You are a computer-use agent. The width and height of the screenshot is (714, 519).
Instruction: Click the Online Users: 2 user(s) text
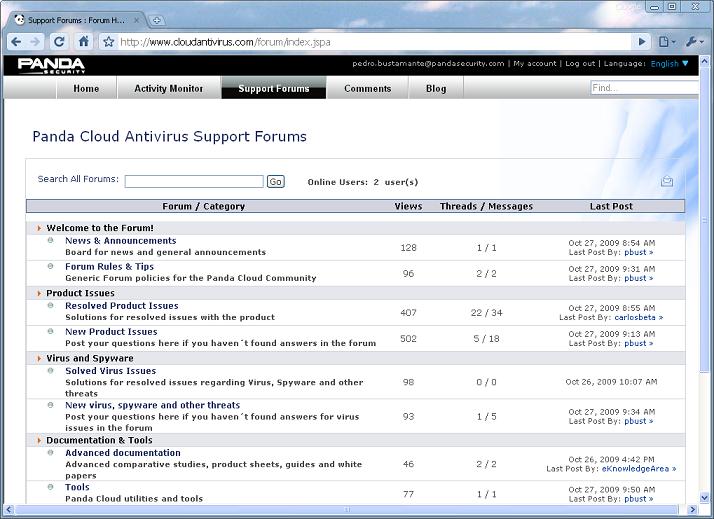coord(362,182)
